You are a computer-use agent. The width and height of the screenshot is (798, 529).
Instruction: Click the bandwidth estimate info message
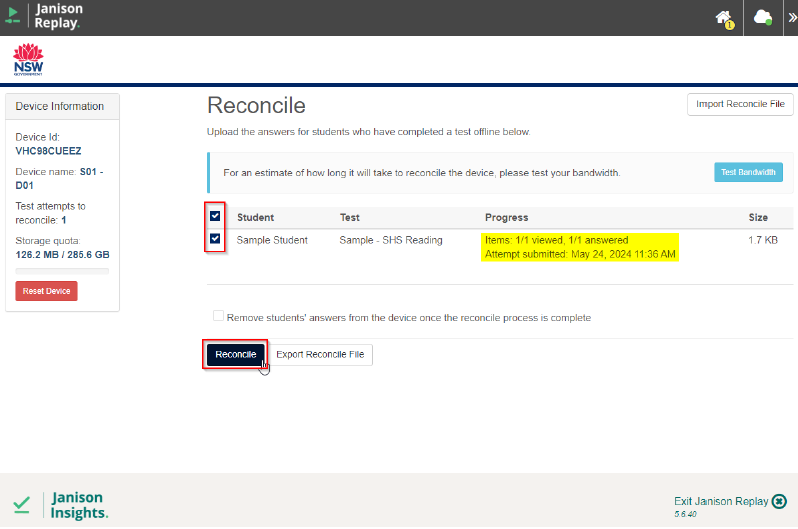click(x=421, y=173)
